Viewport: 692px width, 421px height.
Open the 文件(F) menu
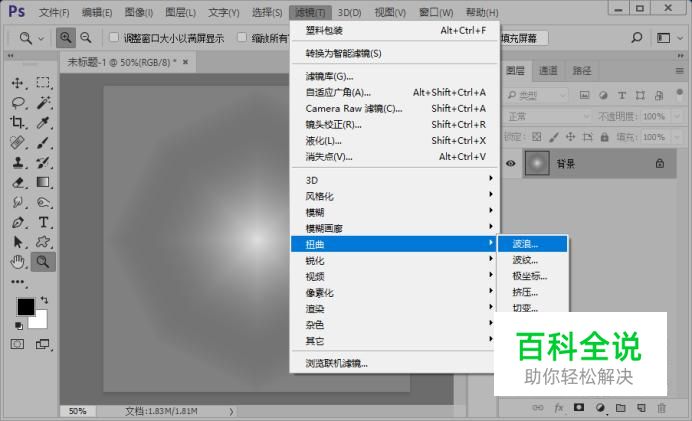(x=54, y=12)
